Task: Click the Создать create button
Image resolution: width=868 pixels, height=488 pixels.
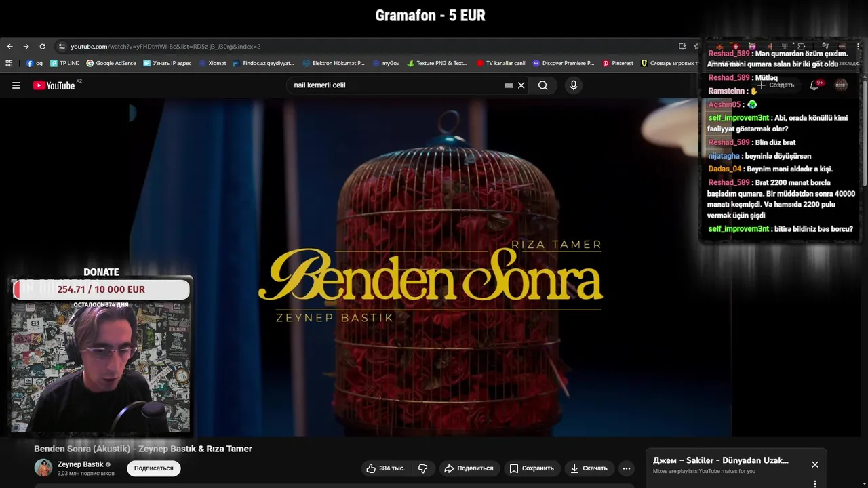Action: 775,85
